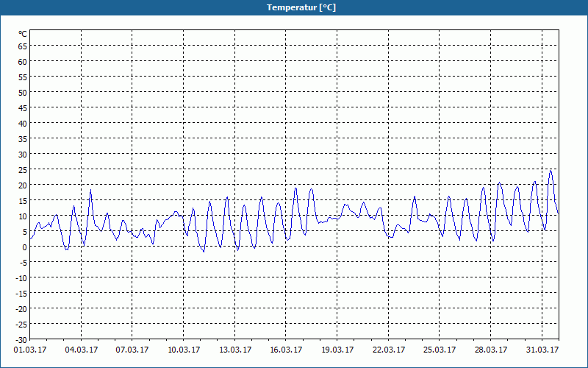Click the 04.03.17 date label

82,350
